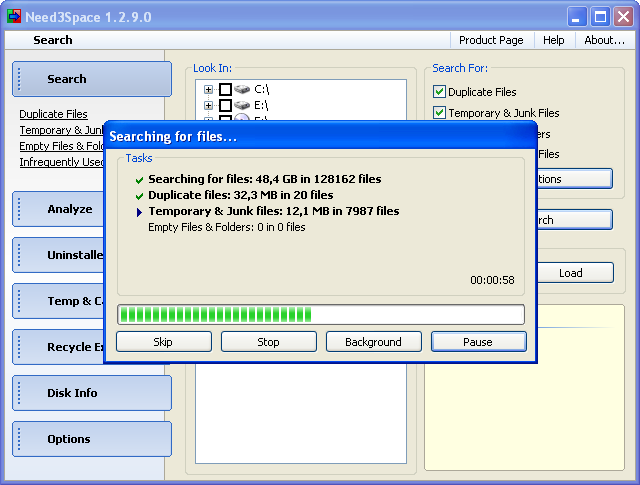The width and height of the screenshot is (640, 485).
Task: Click the E:\ hard drive icon
Action: click(x=242, y=105)
